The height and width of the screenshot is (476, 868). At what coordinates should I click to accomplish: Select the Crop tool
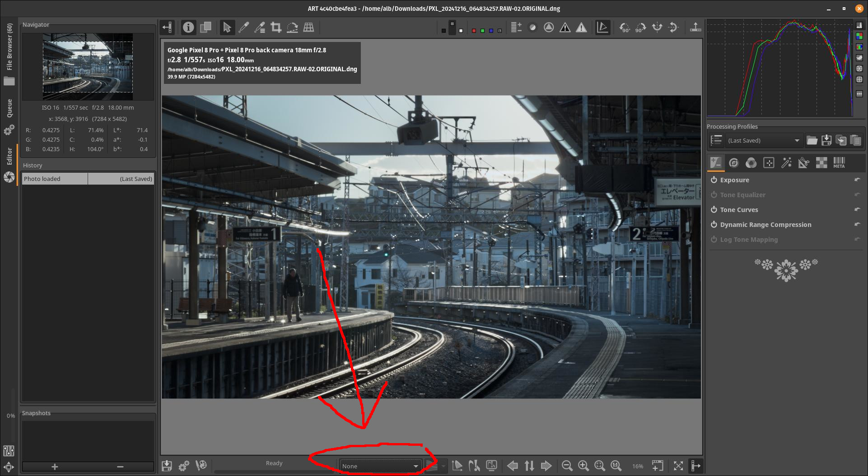coord(276,28)
